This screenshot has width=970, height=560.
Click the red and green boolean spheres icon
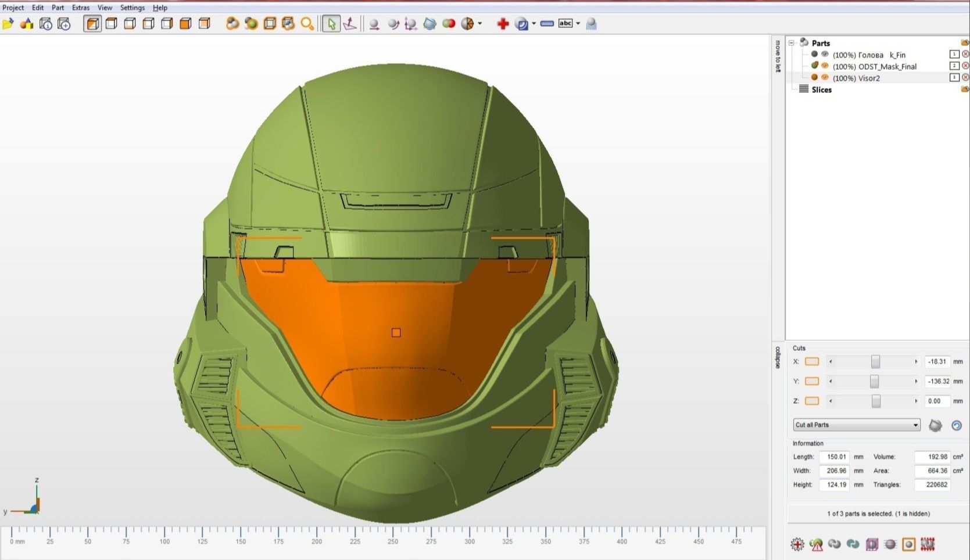[449, 24]
